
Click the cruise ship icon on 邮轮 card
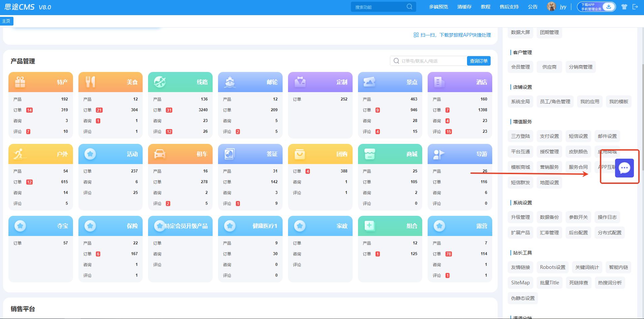coord(230,82)
